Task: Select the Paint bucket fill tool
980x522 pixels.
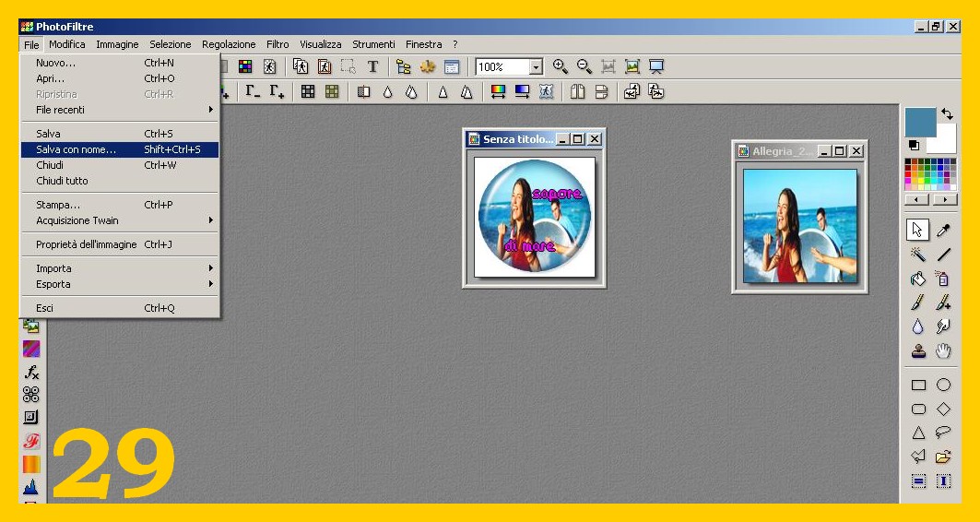Action: 918,279
